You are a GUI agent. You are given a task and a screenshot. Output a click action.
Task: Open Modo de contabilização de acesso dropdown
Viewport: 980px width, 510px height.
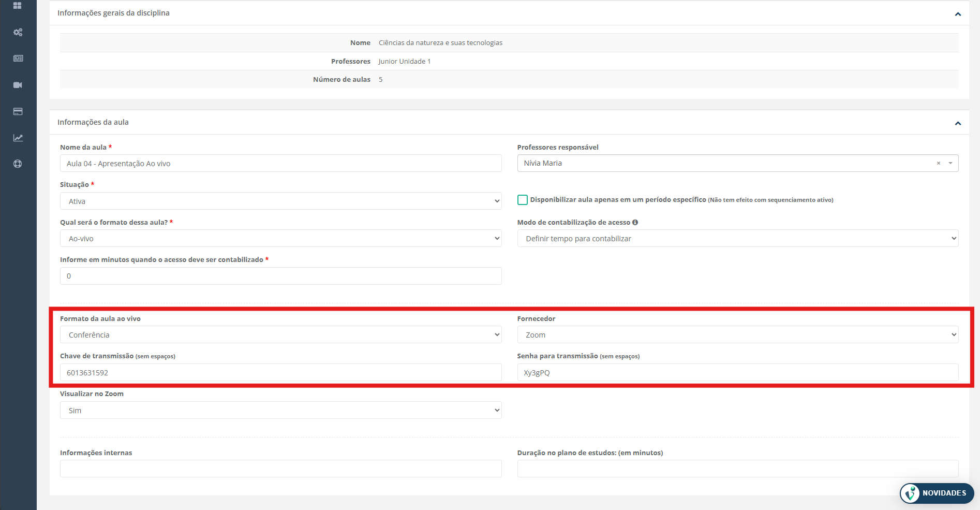738,238
